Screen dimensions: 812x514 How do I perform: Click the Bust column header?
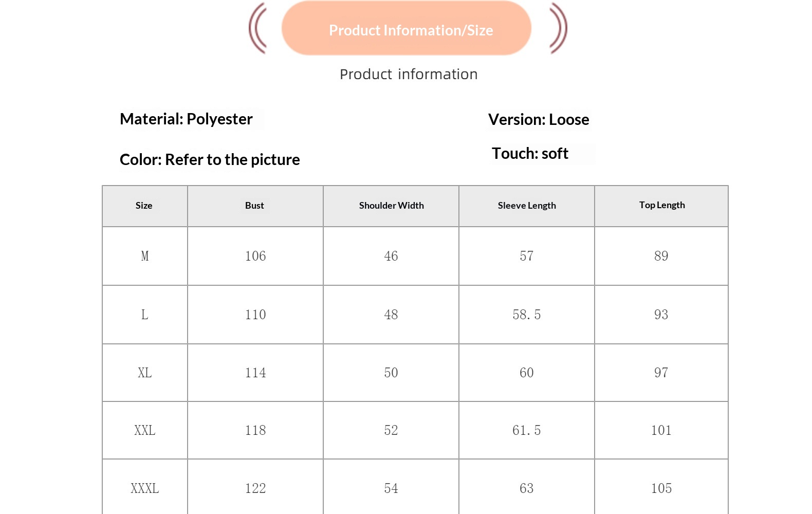click(x=254, y=206)
